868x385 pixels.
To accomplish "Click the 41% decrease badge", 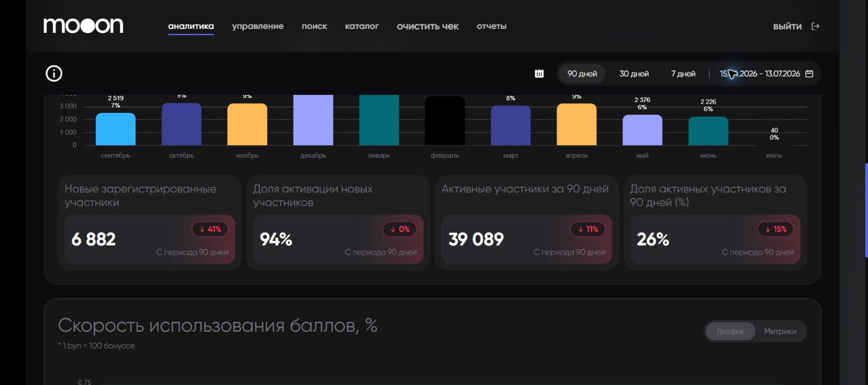I will point(210,229).
